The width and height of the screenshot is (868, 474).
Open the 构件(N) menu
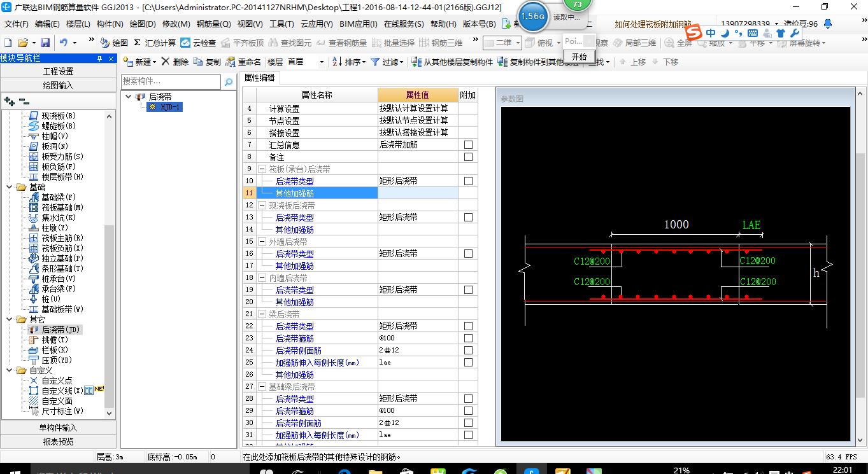pos(110,24)
